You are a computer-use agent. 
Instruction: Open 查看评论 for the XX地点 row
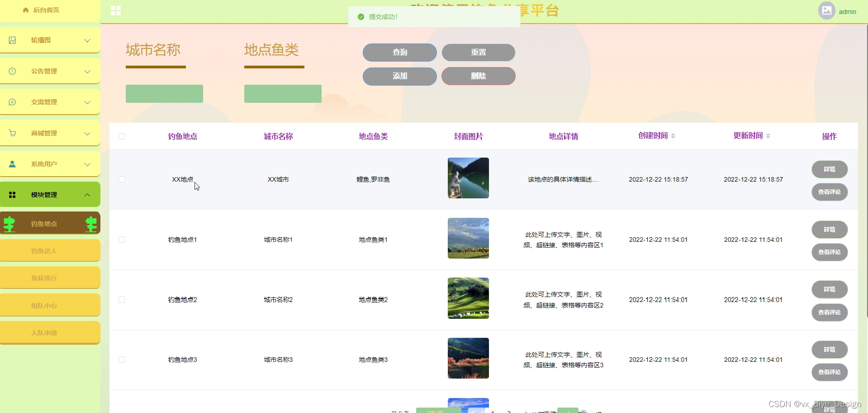click(x=830, y=192)
